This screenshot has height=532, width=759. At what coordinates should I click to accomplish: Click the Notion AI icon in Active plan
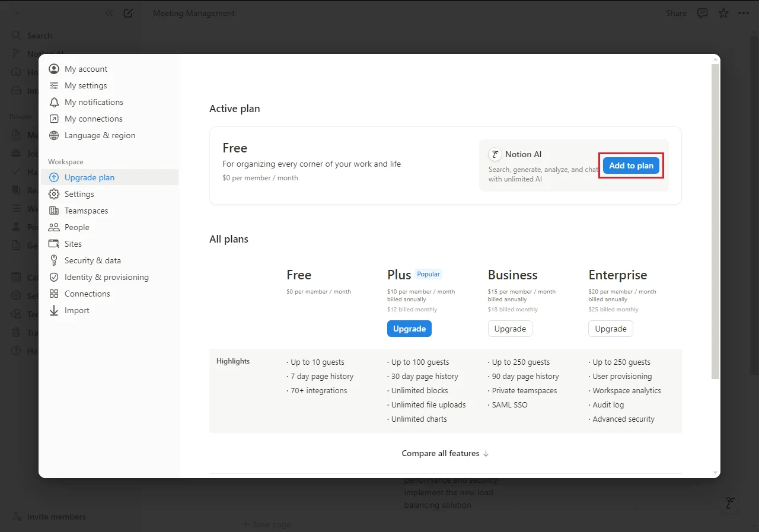(x=495, y=154)
